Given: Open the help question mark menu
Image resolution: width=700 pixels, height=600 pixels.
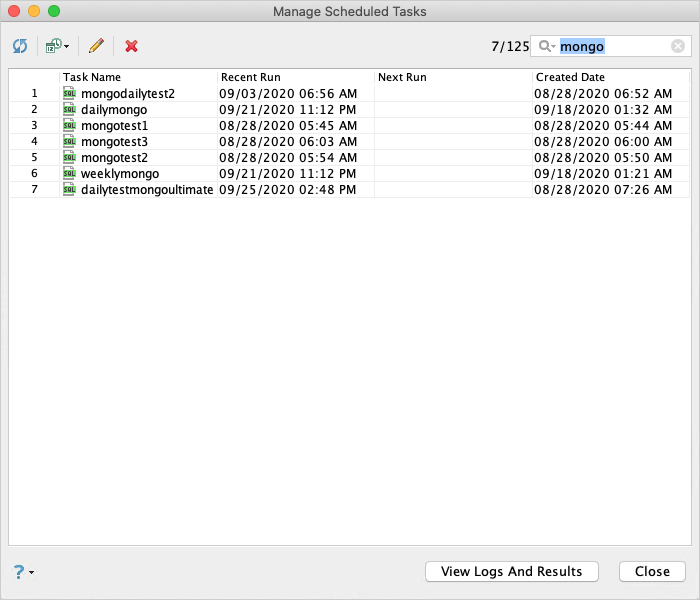Looking at the screenshot, I should [23, 571].
